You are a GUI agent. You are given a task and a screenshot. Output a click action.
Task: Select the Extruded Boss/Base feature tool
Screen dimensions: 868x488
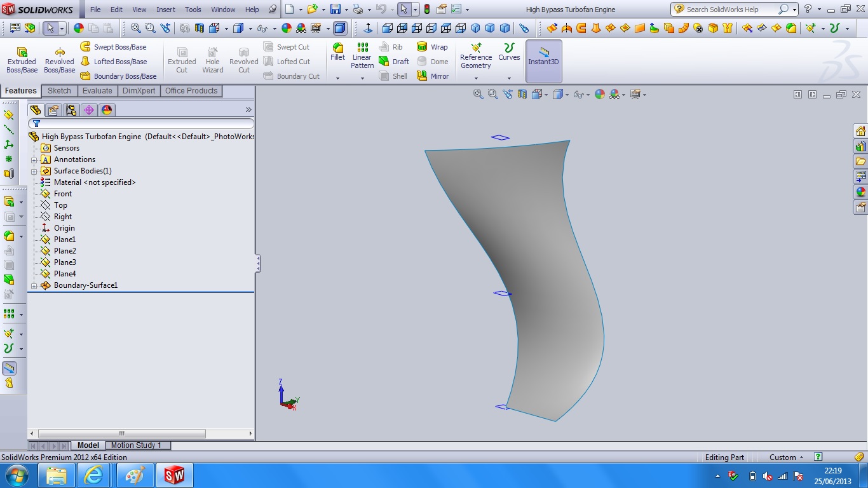click(x=22, y=57)
